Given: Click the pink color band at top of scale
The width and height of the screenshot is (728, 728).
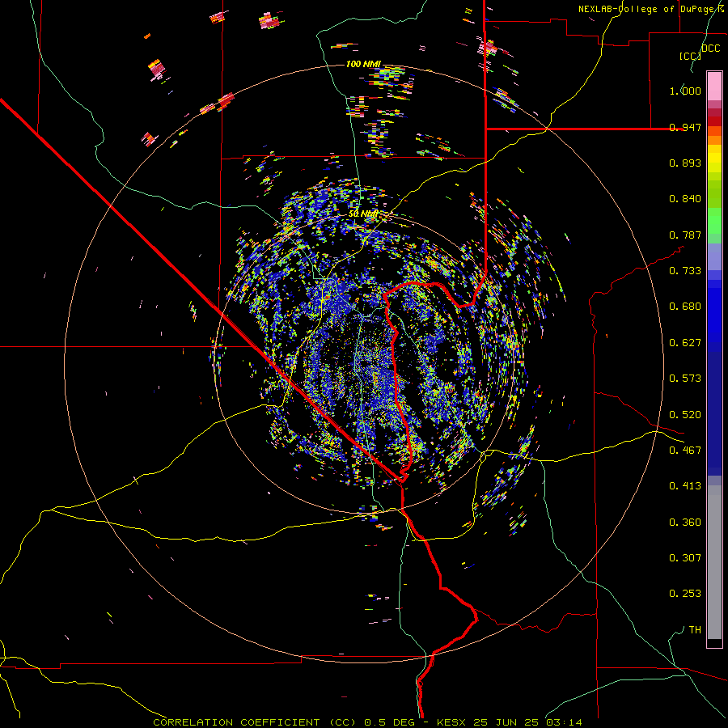Looking at the screenshot, I should click(714, 86).
